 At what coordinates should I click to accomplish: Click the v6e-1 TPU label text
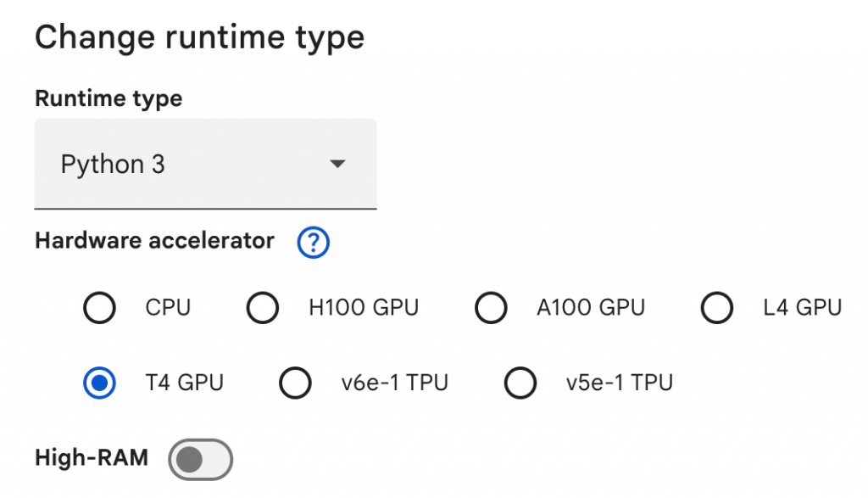pyautogui.click(x=394, y=383)
